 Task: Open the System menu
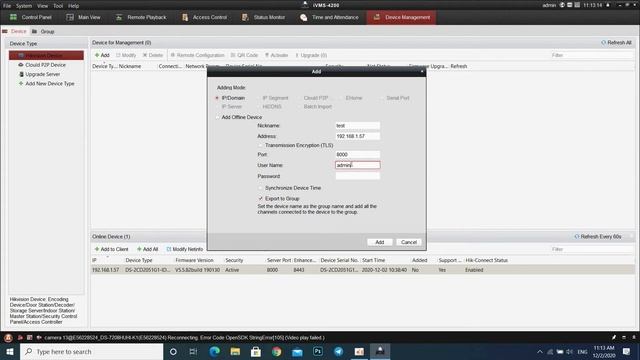pos(24,6)
